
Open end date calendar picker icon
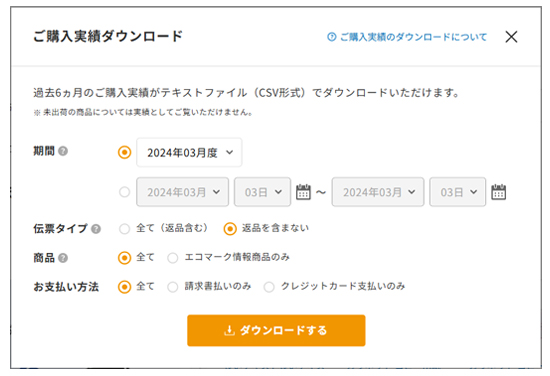(x=498, y=192)
